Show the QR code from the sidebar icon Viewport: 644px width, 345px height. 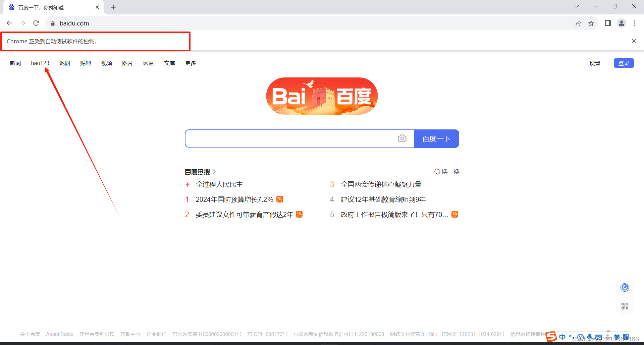(x=625, y=306)
